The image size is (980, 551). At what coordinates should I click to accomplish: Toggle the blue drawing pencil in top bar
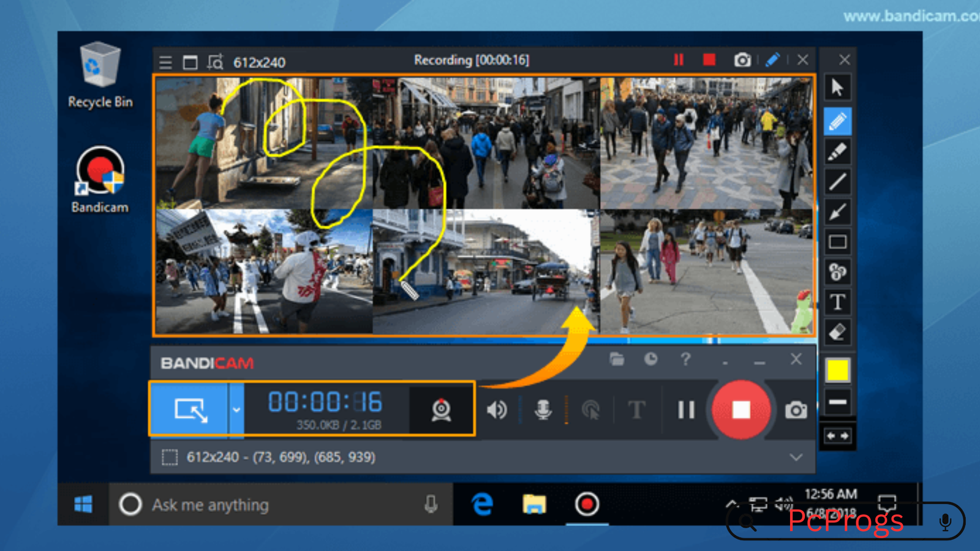tap(772, 59)
